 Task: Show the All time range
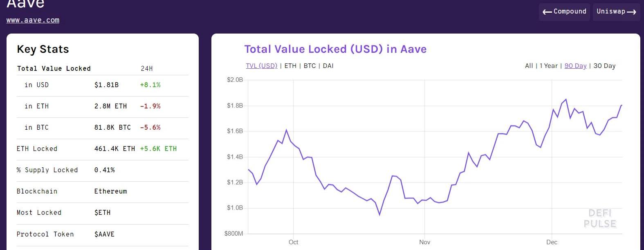[529, 66]
